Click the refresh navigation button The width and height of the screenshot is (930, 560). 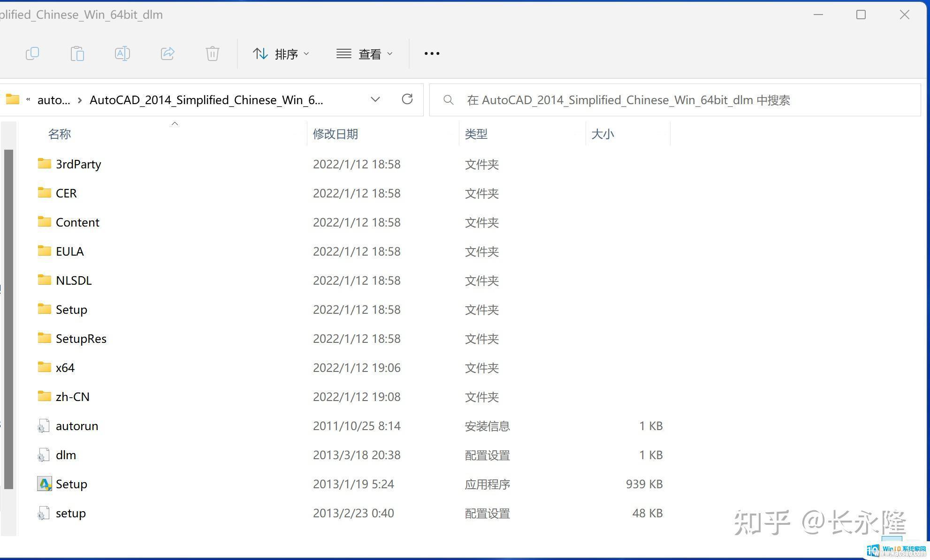[407, 99]
